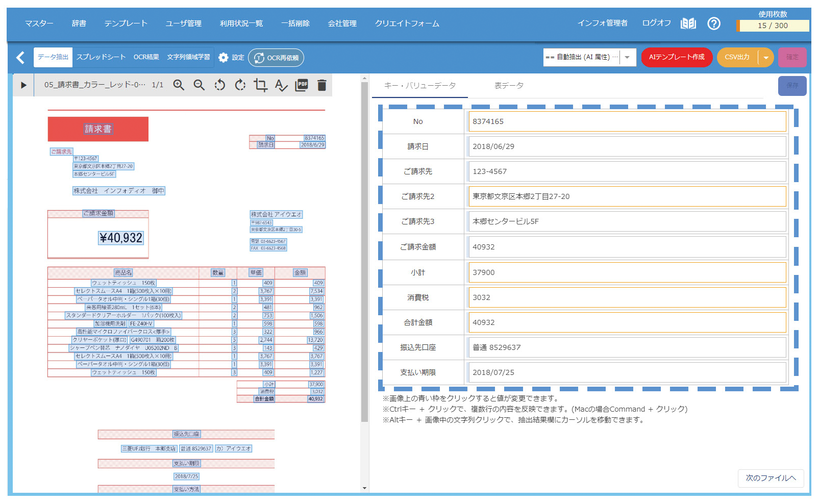Rotate the image counterclockwise
Viewport: 819px width, 504px height.
(x=220, y=85)
